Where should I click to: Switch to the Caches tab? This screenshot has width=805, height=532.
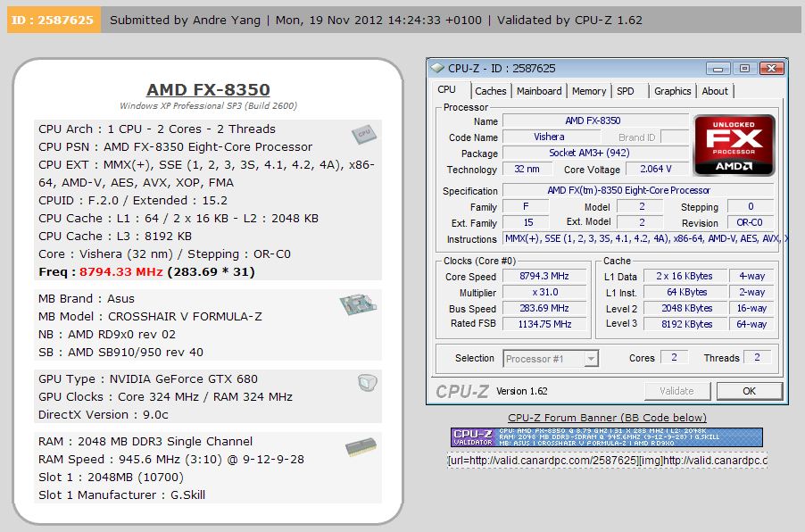coord(492,90)
